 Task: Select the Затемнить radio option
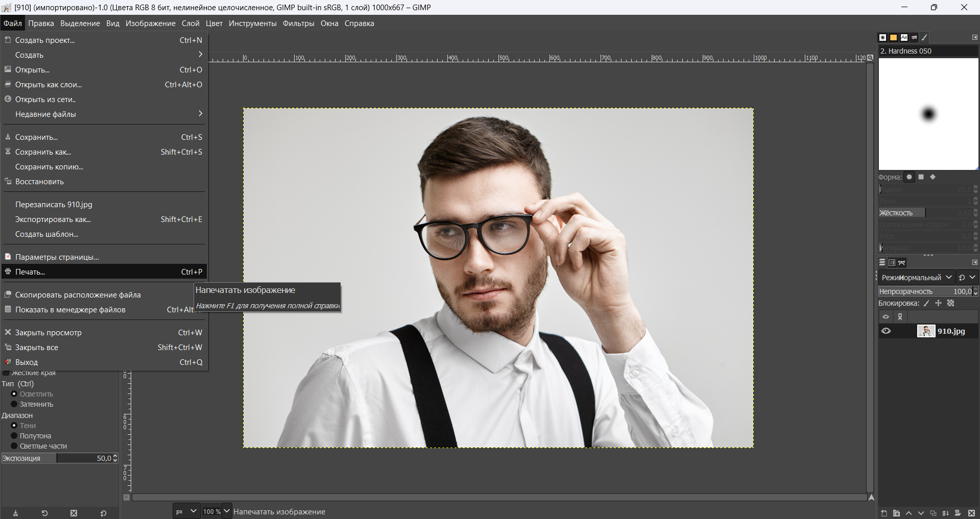coord(14,404)
